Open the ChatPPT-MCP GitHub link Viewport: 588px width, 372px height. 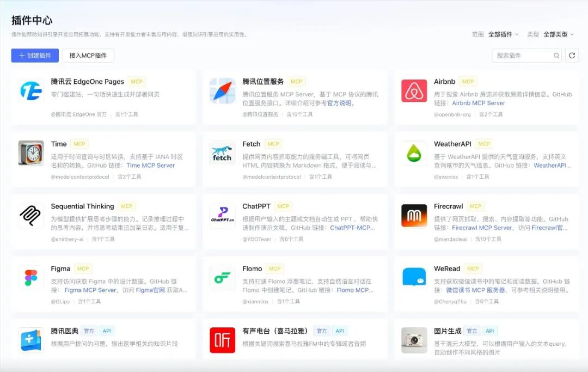pyautogui.click(x=352, y=228)
